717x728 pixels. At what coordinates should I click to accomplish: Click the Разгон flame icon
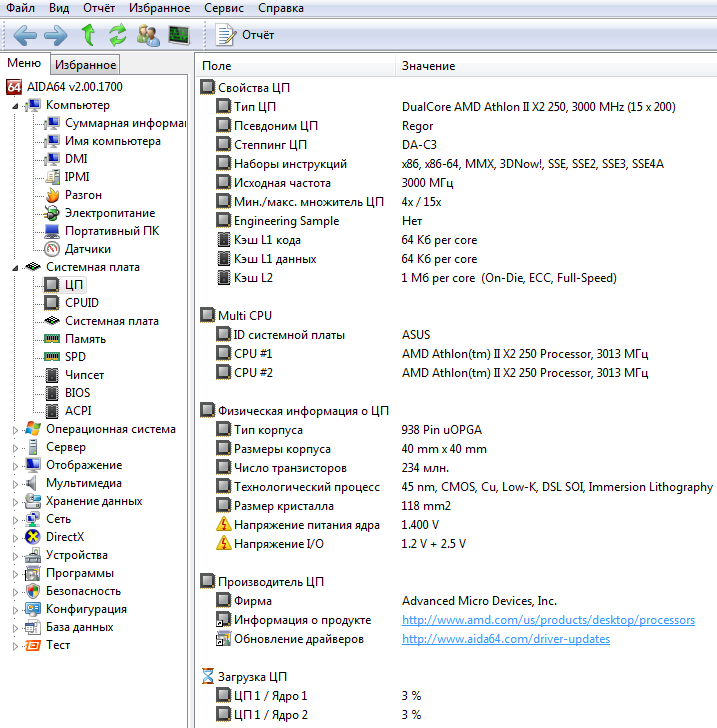(x=52, y=195)
